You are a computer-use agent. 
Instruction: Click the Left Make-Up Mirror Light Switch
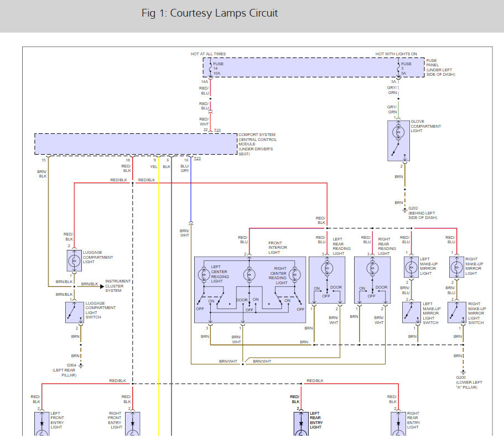coord(412,312)
